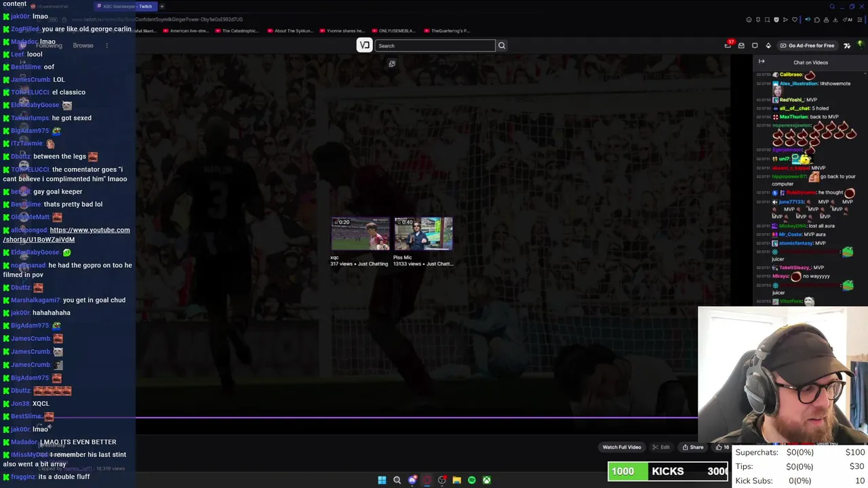Share the clip with Share button
Image resolution: width=868 pixels, height=488 pixels.
pyautogui.click(x=693, y=447)
